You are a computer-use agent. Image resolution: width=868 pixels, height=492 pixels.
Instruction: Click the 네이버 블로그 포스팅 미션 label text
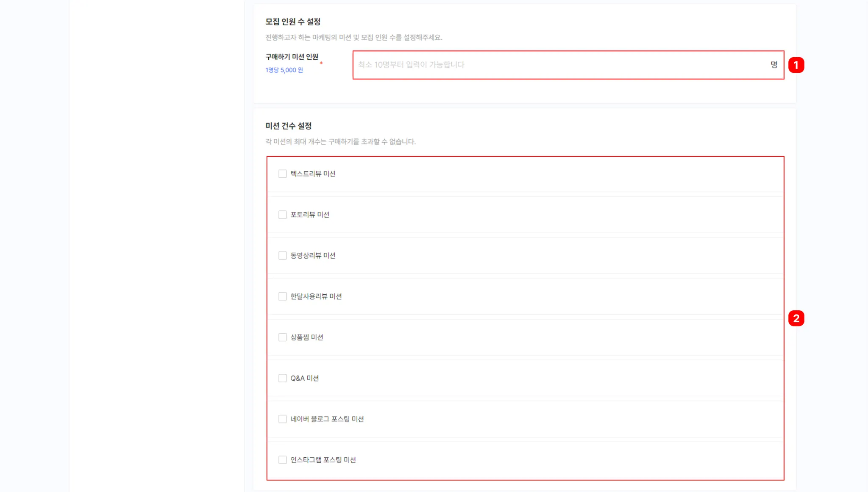[327, 419]
